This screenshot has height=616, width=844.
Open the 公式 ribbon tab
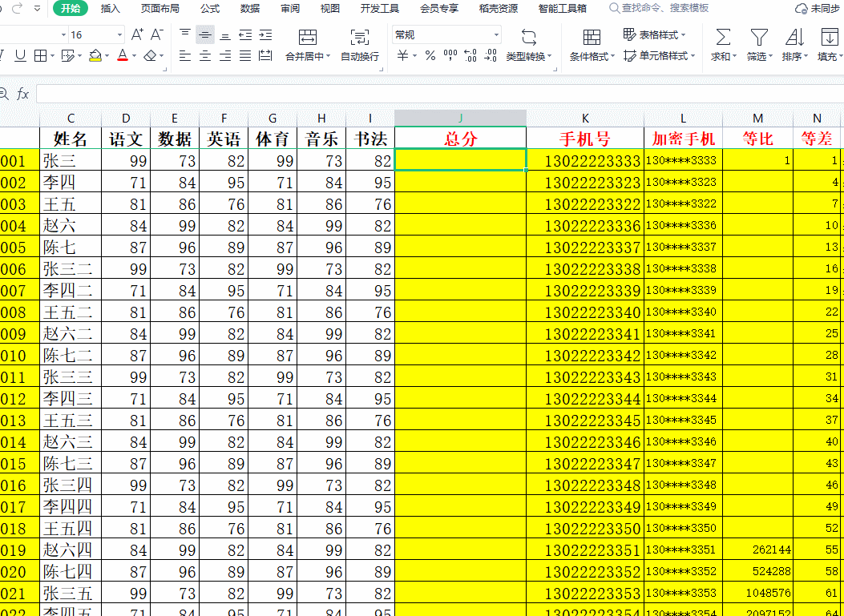[210, 9]
